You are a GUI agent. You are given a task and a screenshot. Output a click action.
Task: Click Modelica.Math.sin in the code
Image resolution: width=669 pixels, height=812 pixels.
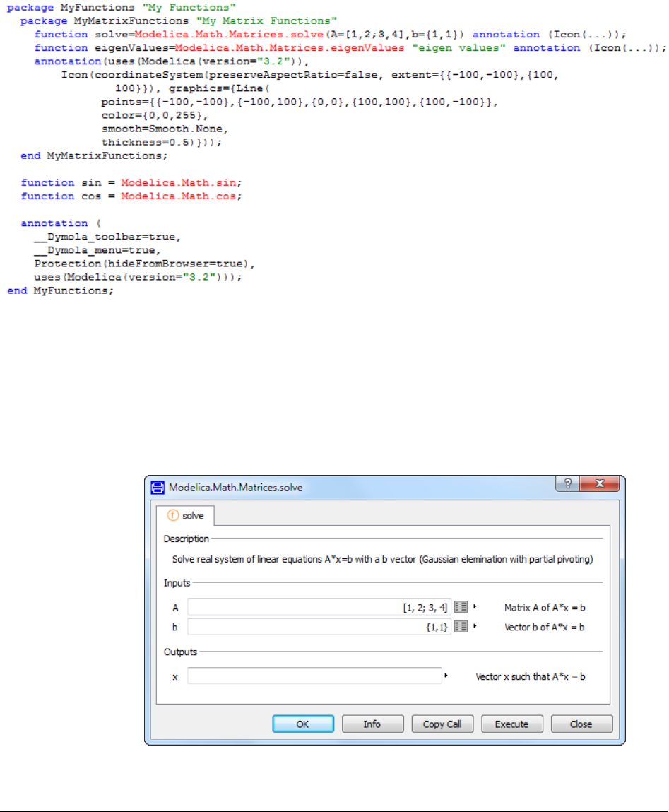pos(179,183)
